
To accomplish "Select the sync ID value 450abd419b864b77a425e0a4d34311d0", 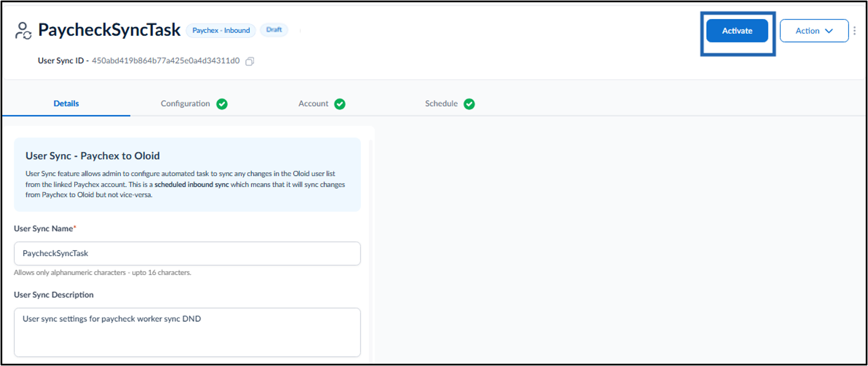I will tap(166, 61).
